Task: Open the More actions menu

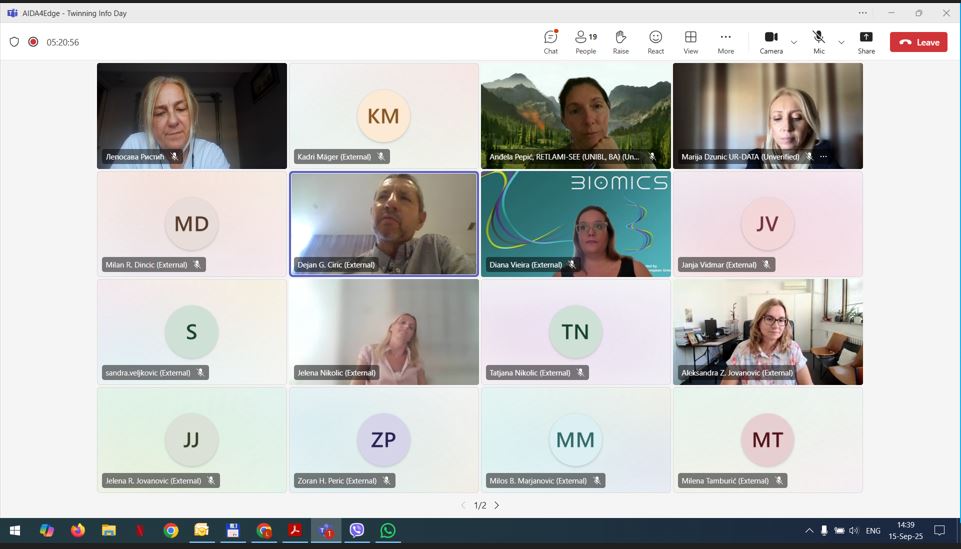Action: tap(726, 41)
